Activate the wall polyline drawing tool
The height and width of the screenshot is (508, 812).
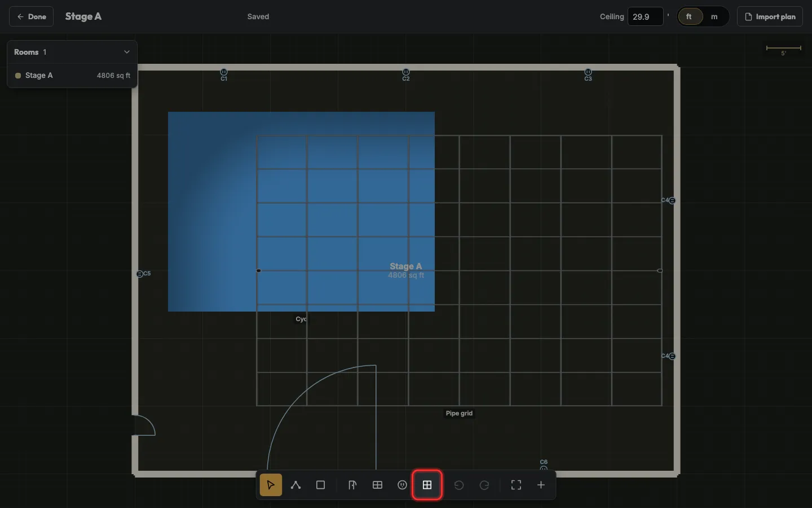[x=295, y=485]
